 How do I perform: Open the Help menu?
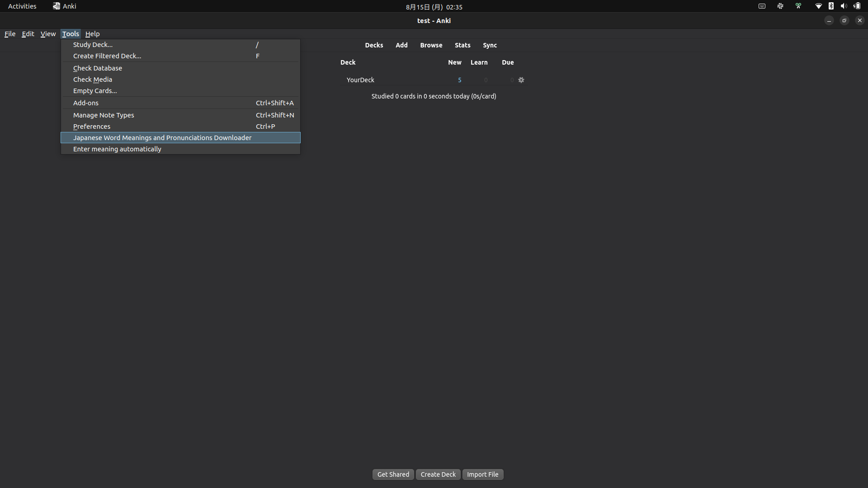point(92,34)
